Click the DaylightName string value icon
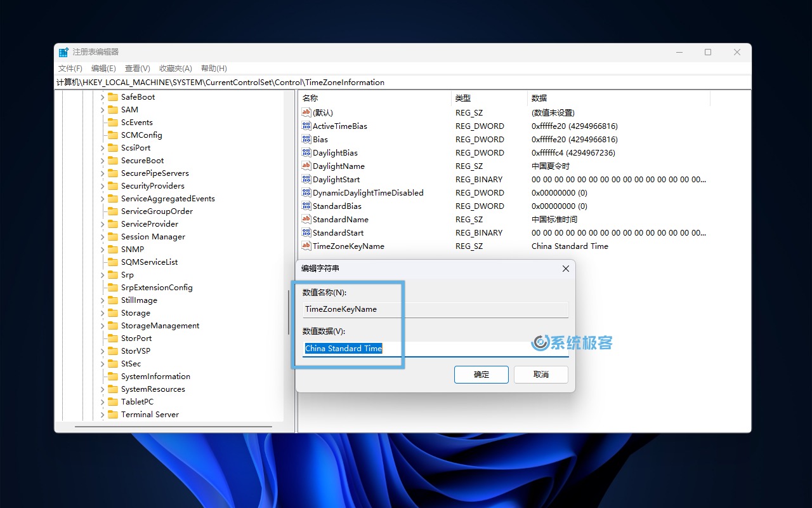 coord(306,166)
